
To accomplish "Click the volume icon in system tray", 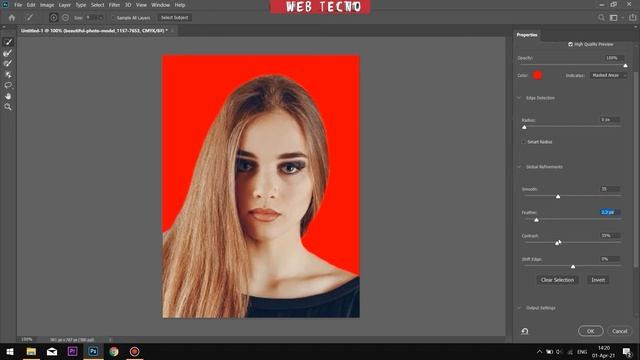I will [560, 352].
